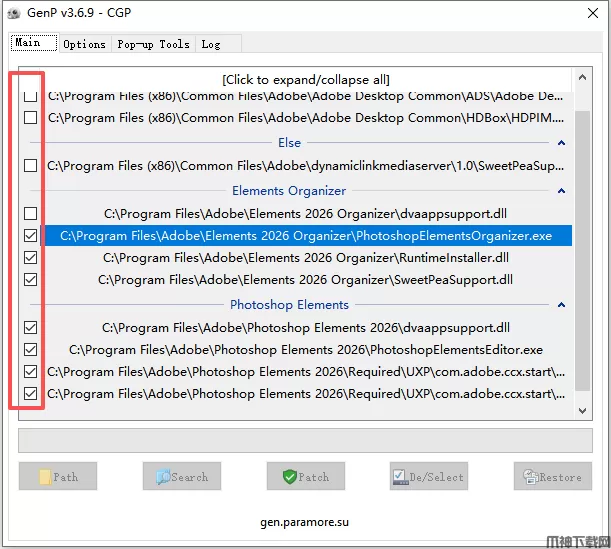Click the folder icon on Path button
The width and height of the screenshot is (611, 549).
(x=45, y=477)
